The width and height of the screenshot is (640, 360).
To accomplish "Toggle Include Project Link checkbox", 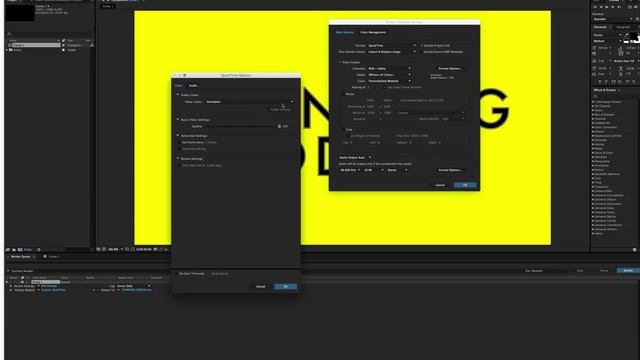I will (422, 45).
